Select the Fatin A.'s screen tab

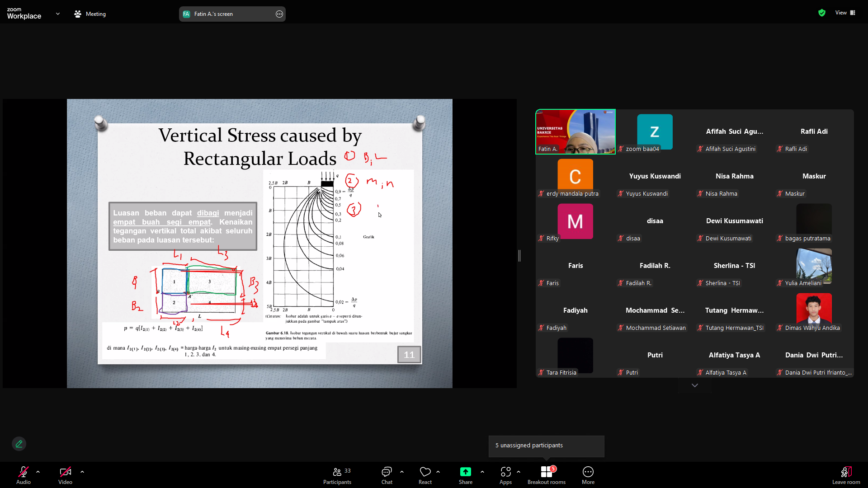pos(232,14)
